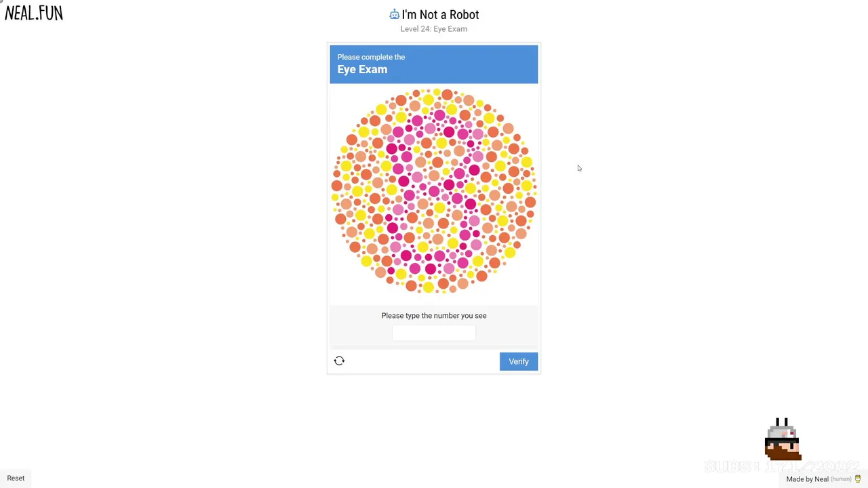
Task: Click the empty footer bar left of Verify
Action: [420, 361]
